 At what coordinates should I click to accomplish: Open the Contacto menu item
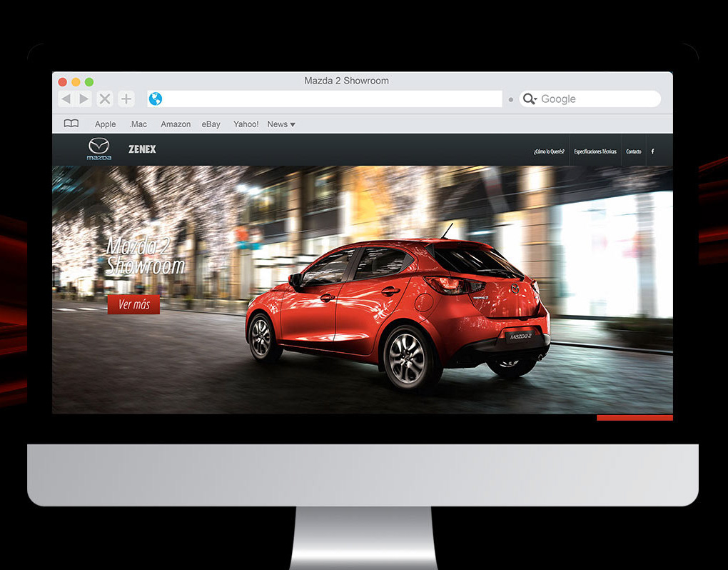click(x=633, y=151)
